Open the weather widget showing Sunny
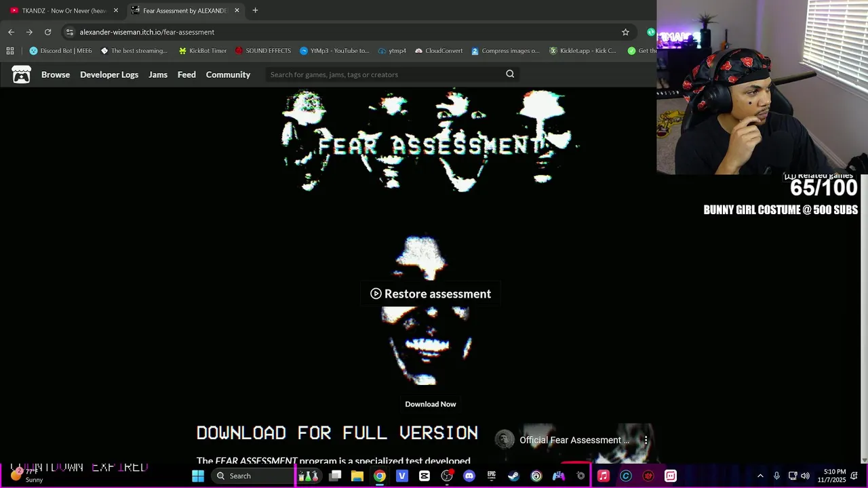This screenshot has width=868, height=488. click(x=27, y=476)
